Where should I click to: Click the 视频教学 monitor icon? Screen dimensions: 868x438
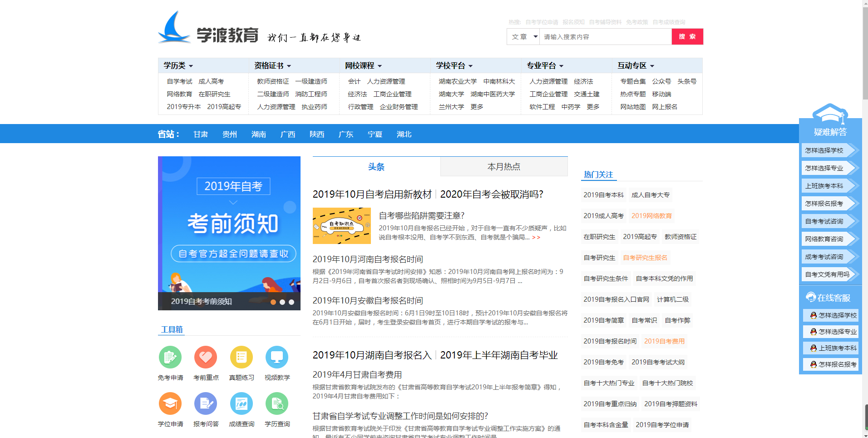pos(277,357)
